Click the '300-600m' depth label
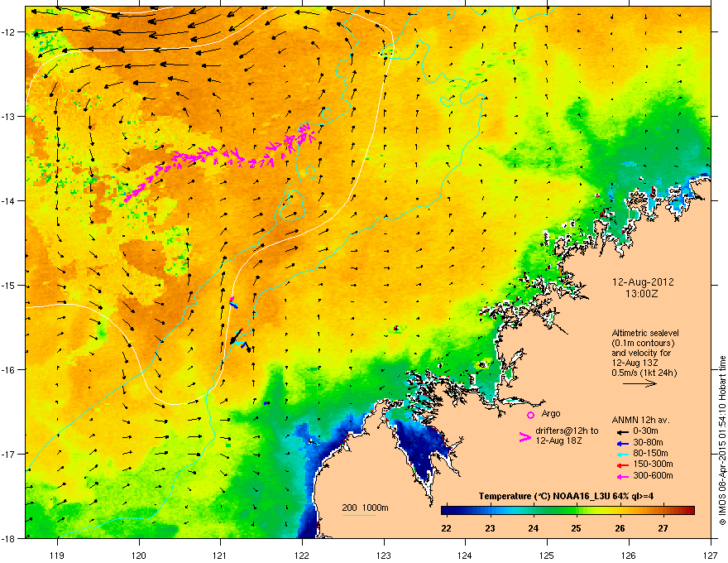Viewport: 728px width, 563px height. point(653,476)
